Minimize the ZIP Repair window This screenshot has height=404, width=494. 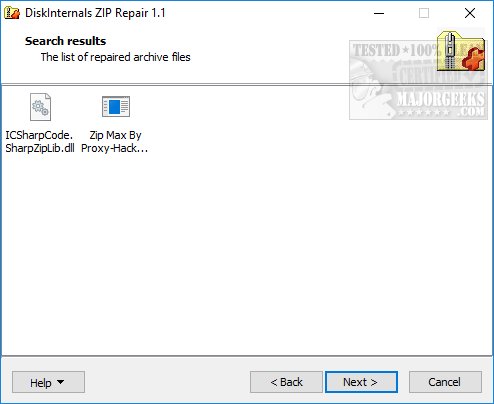(x=379, y=13)
